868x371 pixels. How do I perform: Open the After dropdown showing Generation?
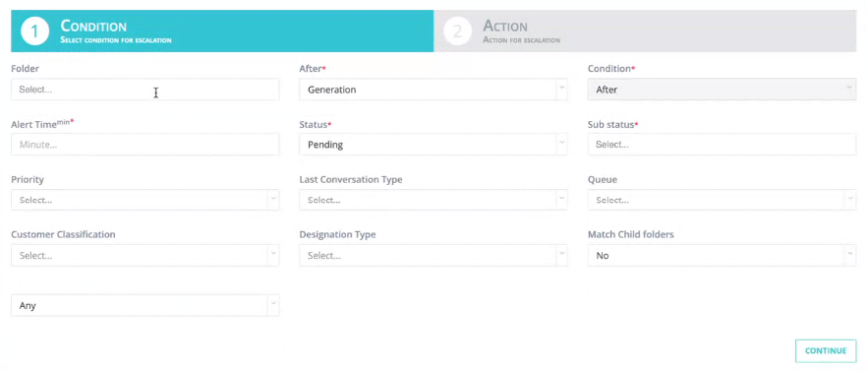click(434, 90)
